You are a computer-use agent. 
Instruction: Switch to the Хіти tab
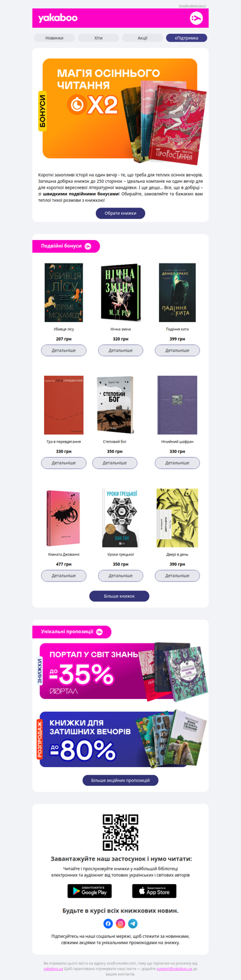pos(98,37)
